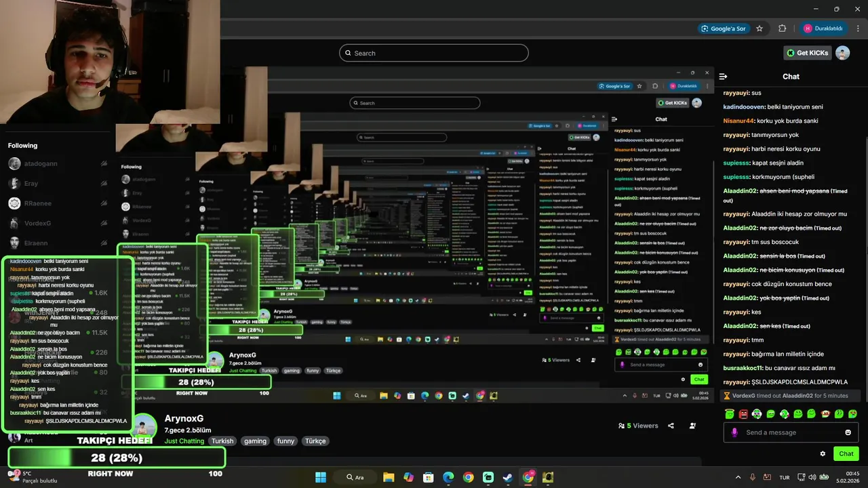Open the volume speaker icon in tray
868x488 pixels.
tap(812, 477)
